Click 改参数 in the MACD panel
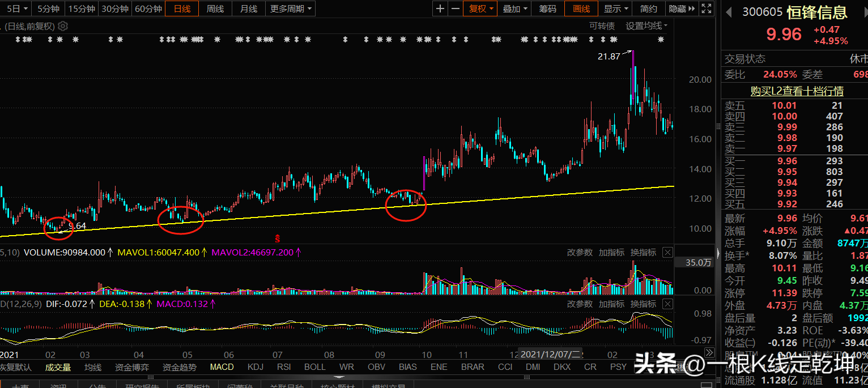 [x=580, y=304]
